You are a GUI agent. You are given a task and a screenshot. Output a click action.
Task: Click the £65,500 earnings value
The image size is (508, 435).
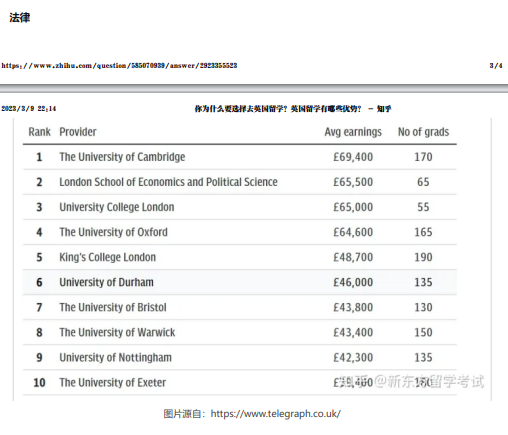pos(353,182)
